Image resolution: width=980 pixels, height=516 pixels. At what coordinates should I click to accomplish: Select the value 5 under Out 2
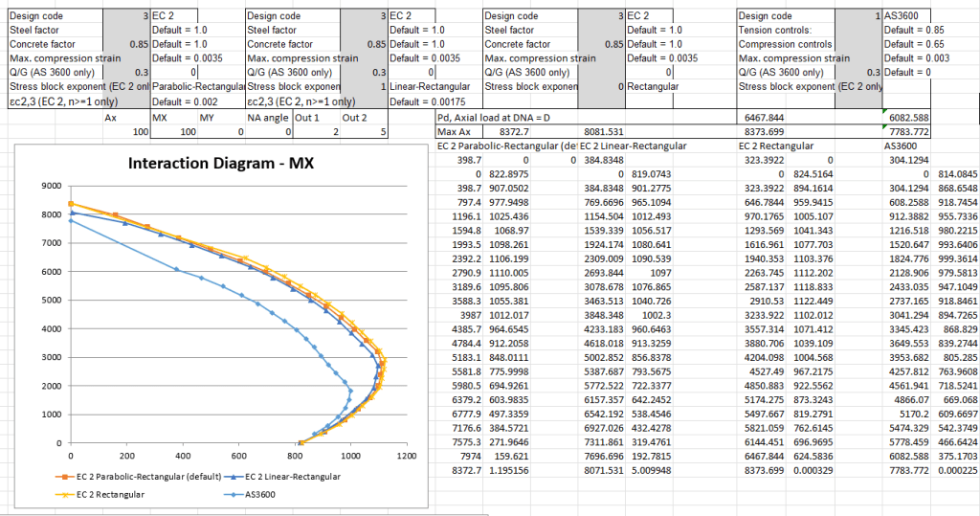[383, 130]
